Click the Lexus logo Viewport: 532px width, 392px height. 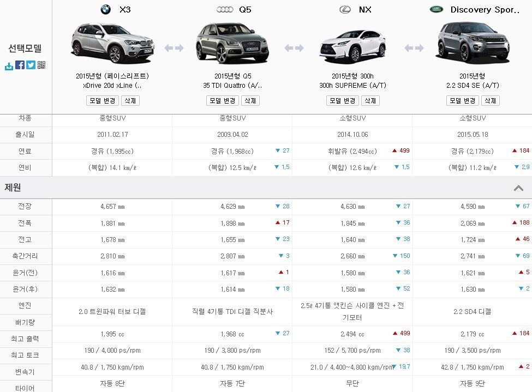click(x=345, y=9)
